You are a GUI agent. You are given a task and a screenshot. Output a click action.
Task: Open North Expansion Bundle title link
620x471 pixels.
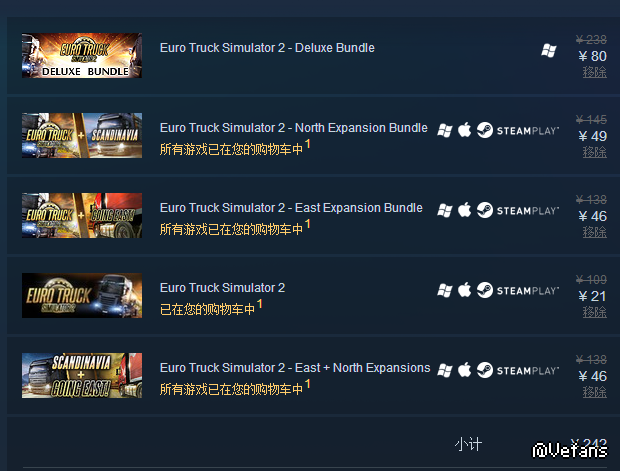293,128
